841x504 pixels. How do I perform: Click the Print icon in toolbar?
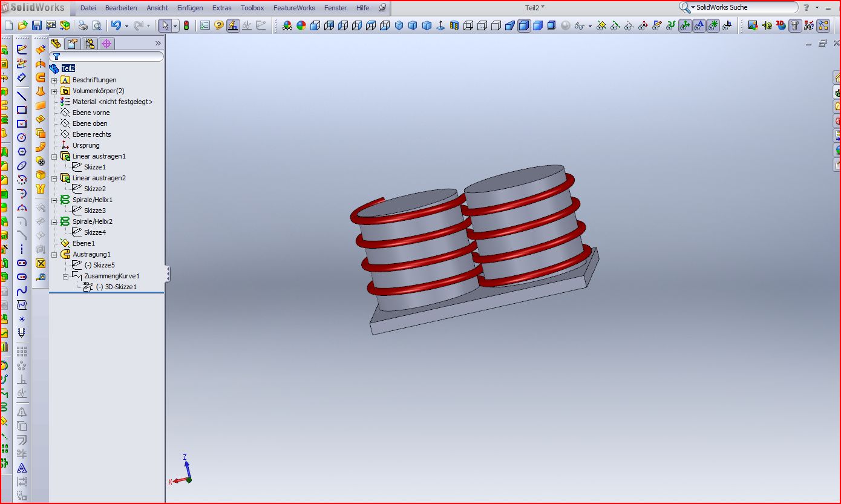[x=82, y=25]
